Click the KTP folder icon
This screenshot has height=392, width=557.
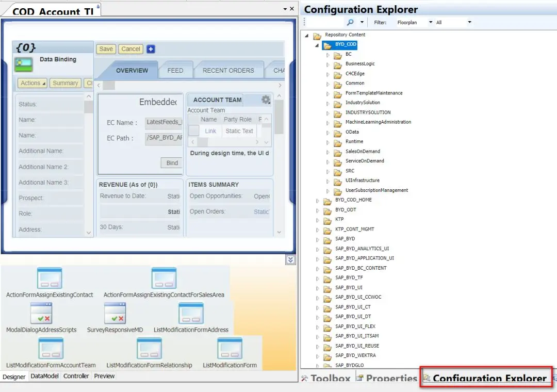tap(327, 220)
